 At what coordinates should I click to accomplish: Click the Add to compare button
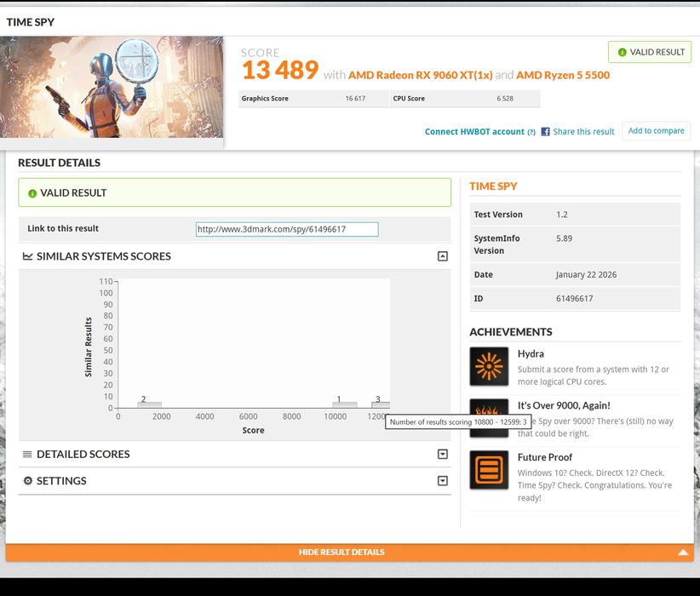click(x=656, y=131)
